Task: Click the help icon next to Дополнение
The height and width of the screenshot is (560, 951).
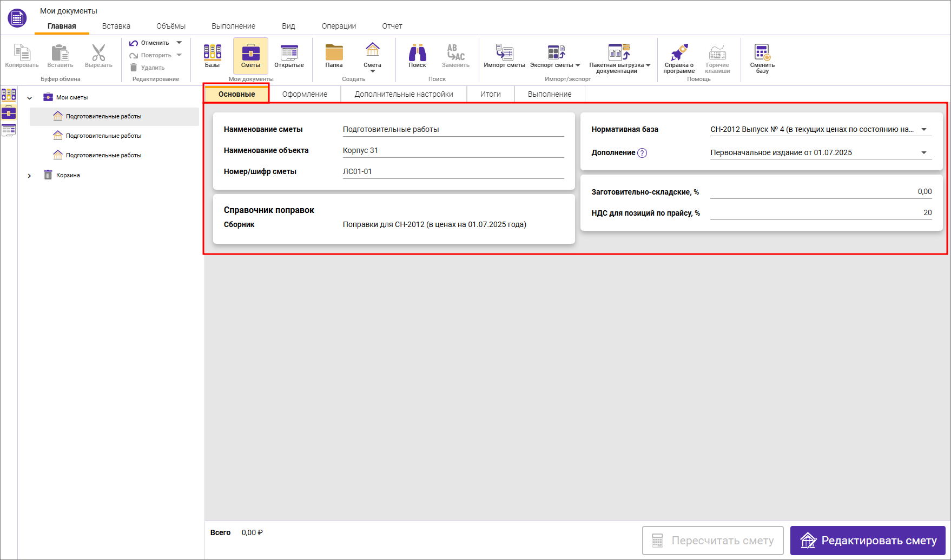Action: [642, 153]
